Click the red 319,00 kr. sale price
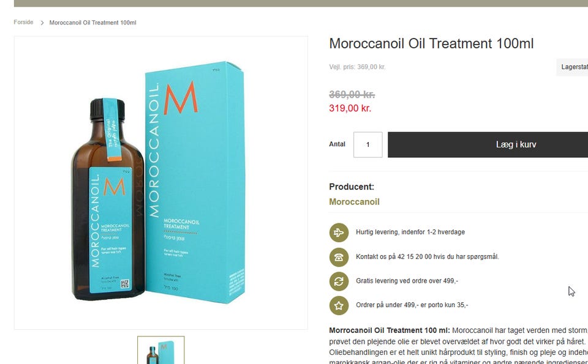Screen dimensions: 588x364 coord(350,108)
